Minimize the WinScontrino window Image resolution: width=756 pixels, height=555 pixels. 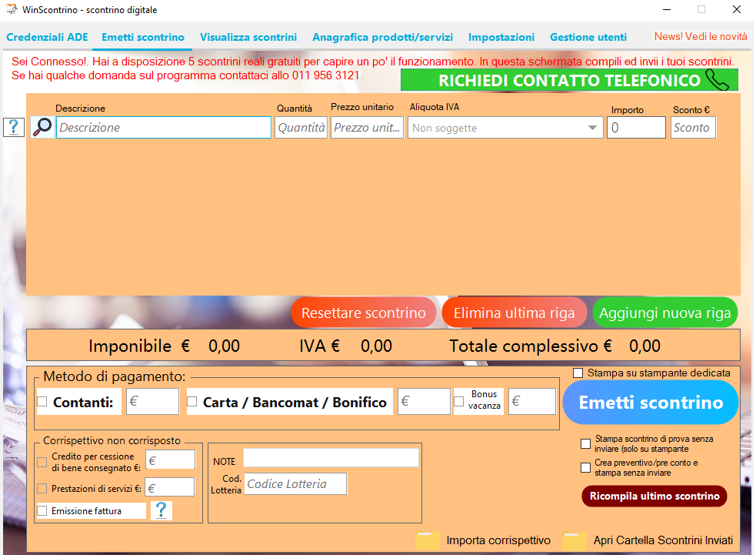tap(667, 10)
